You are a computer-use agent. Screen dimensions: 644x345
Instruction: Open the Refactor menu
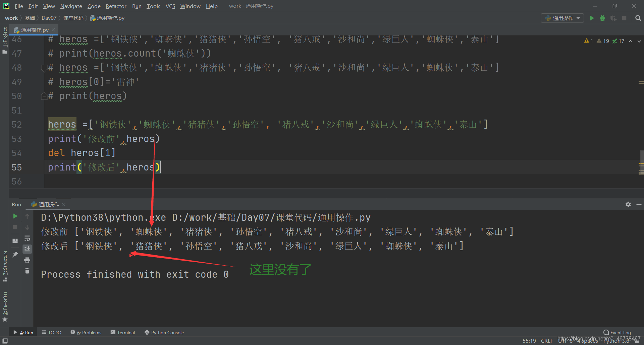(x=116, y=6)
